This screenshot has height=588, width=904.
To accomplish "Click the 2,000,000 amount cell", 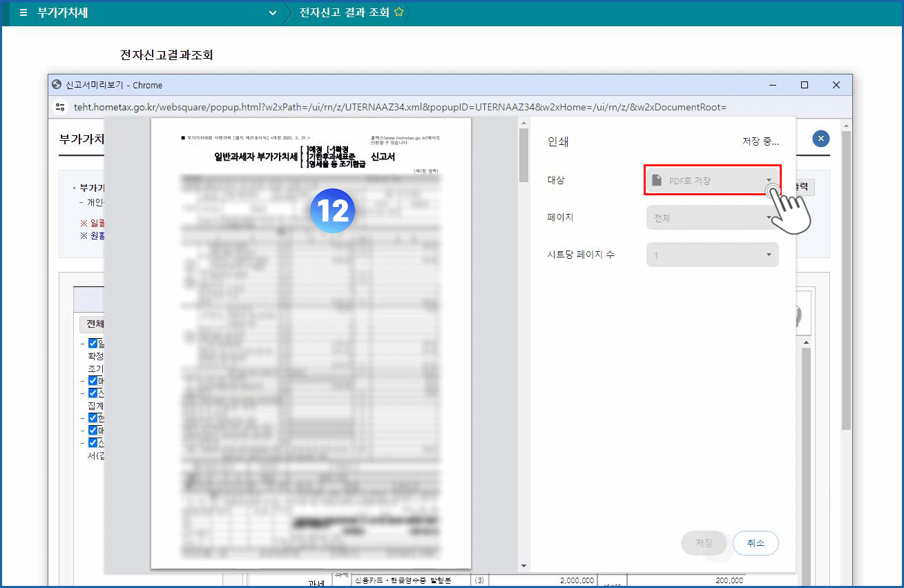I will click(544, 581).
